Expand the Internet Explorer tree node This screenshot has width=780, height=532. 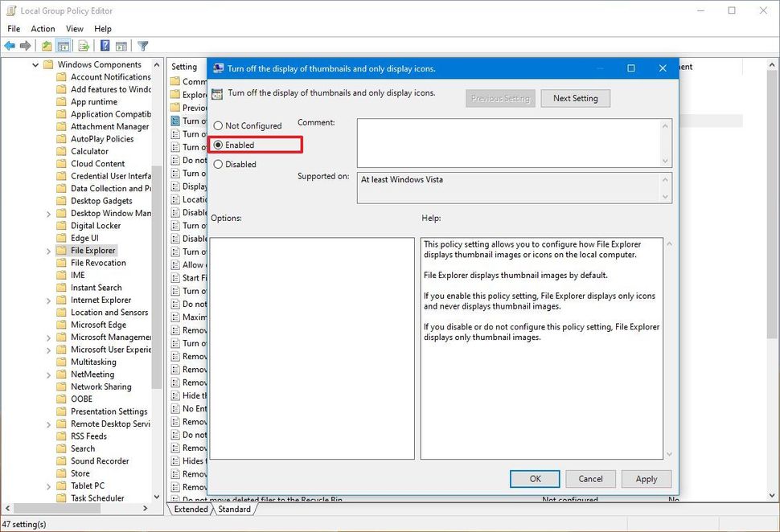(47, 299)
